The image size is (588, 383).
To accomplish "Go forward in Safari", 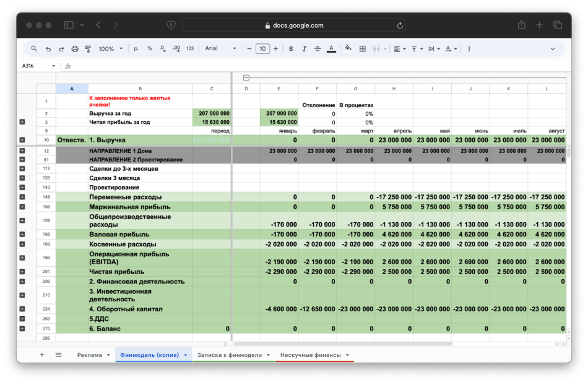I will pyautogui.click(x=116, y=25).
